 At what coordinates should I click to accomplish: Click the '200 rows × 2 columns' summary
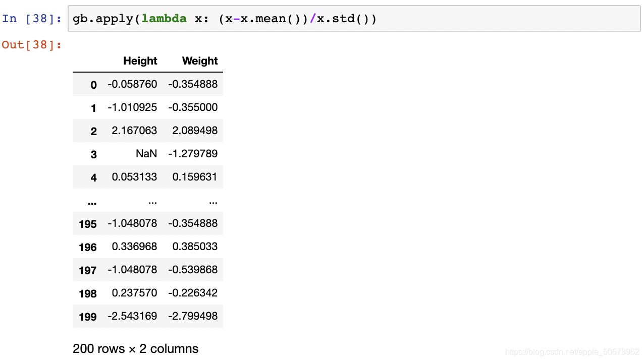[x=135, y=348]
